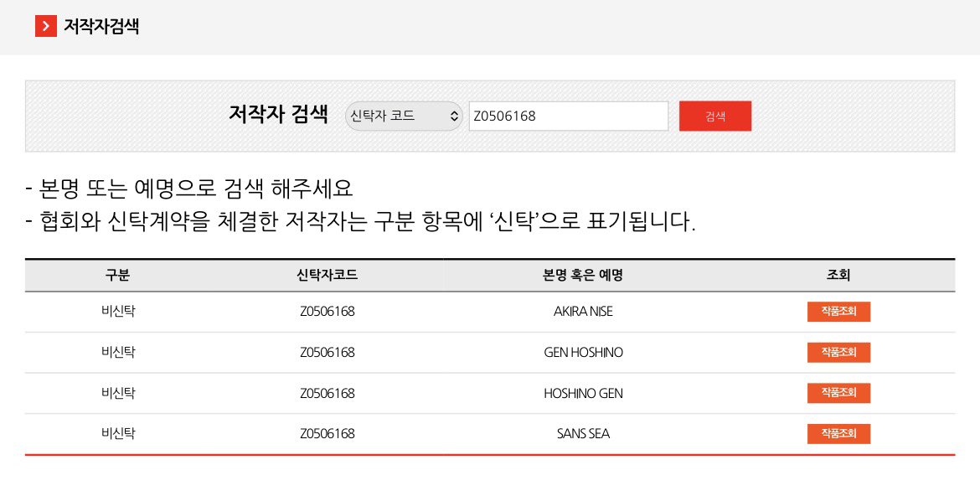This screenshot has width=980, height=491.
Task: Click the 구분 column header
Action: 117,275
